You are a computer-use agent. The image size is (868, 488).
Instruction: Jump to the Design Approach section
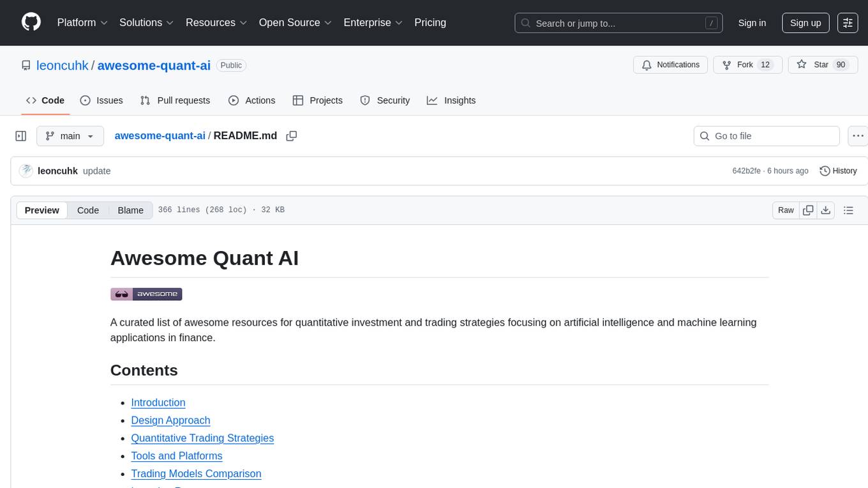pyautogui.click(x=170, y=420)
